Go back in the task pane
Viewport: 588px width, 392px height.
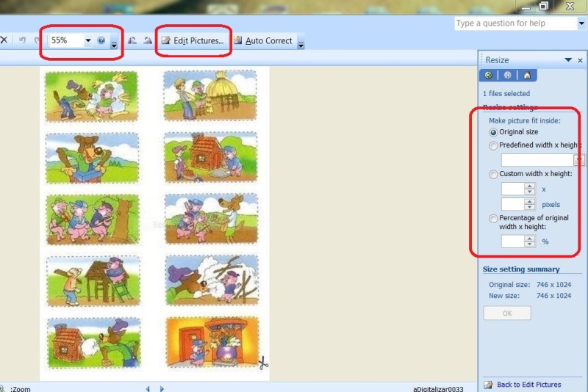pos(488,76)
